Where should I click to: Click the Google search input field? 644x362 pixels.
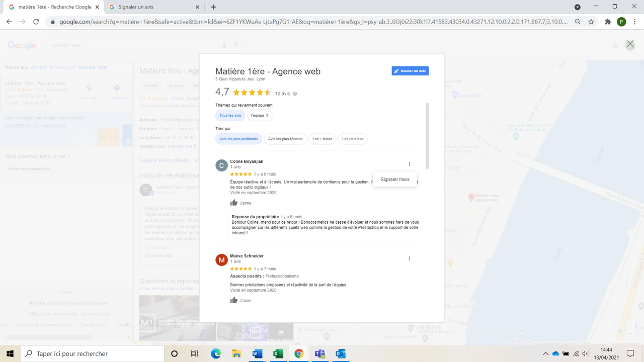pos(133,45)
